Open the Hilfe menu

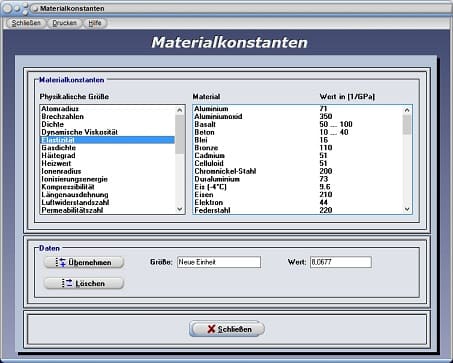click(95, 23)
